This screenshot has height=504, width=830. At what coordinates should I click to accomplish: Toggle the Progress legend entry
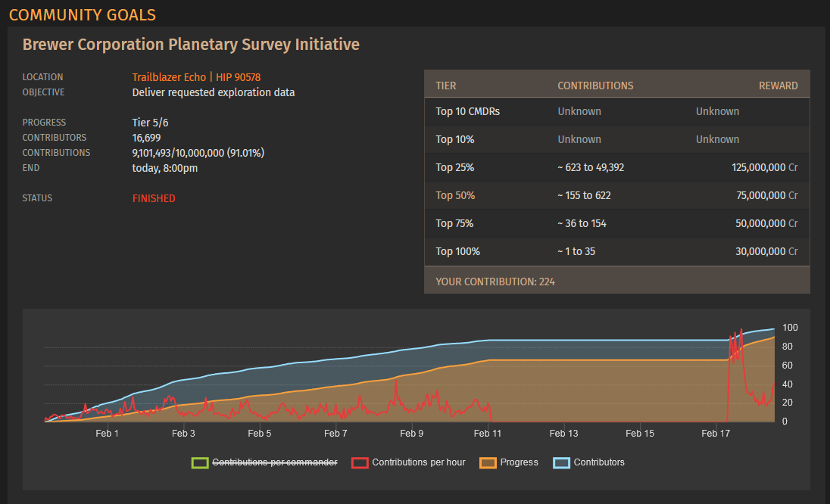point(509,462)
